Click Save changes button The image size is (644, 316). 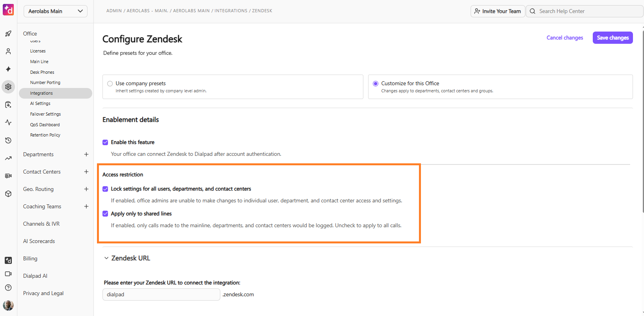(613, 38)
